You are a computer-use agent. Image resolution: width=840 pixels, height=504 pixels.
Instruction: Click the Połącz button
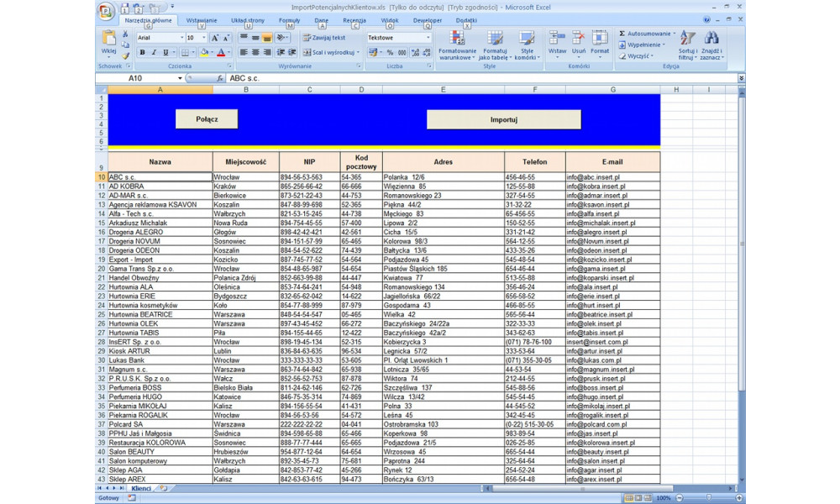click(207, 119)
